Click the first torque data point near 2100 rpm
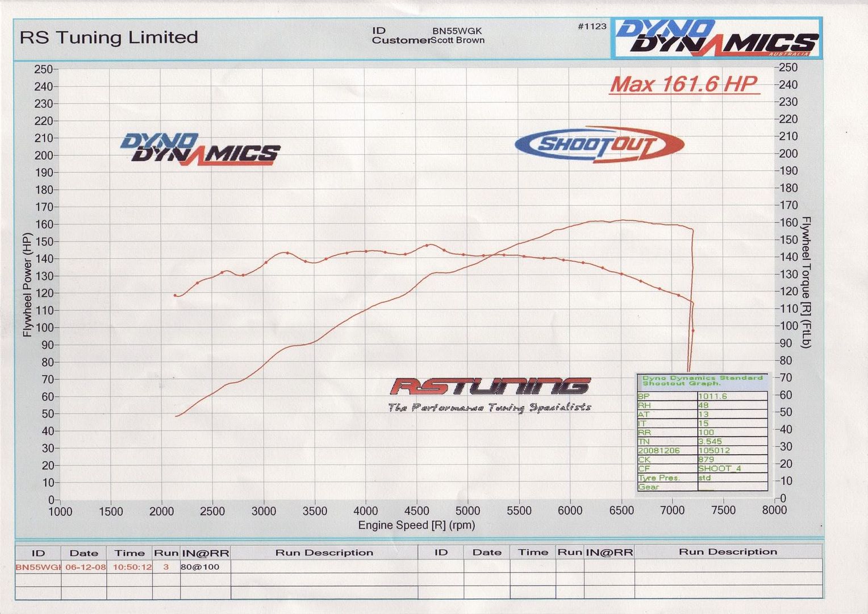 175,295
